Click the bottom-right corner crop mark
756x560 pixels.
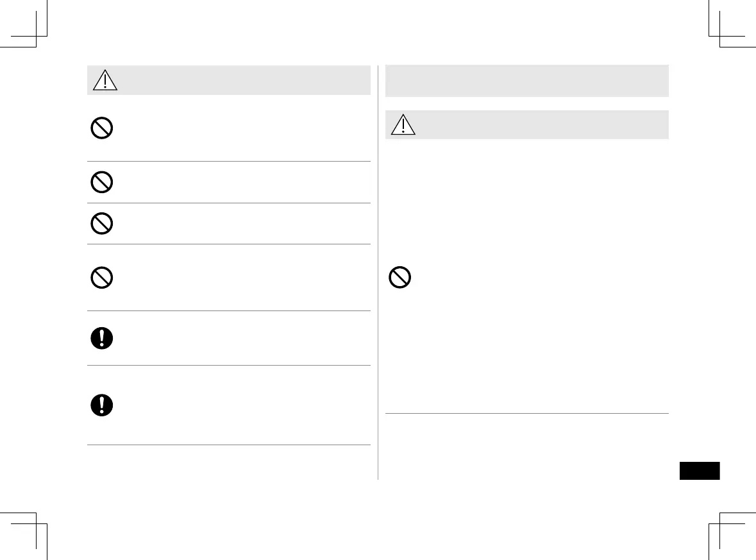[x=720, y=525]
